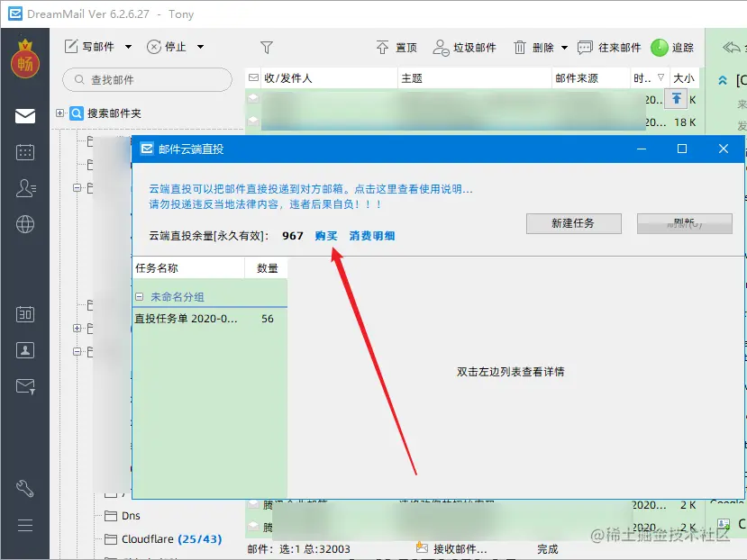Open the day-30 schedule icon in sidebar
Viewport: 747px width, 560px height.
[24, 314]
